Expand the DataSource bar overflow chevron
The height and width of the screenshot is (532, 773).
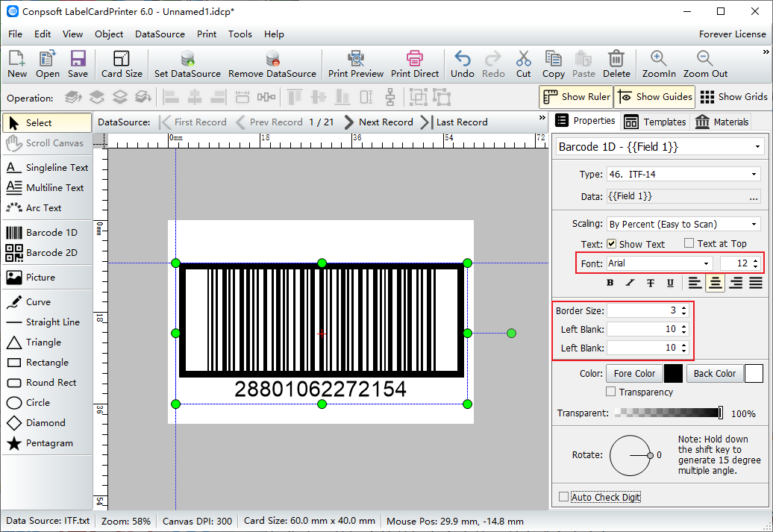coord(542,118)
